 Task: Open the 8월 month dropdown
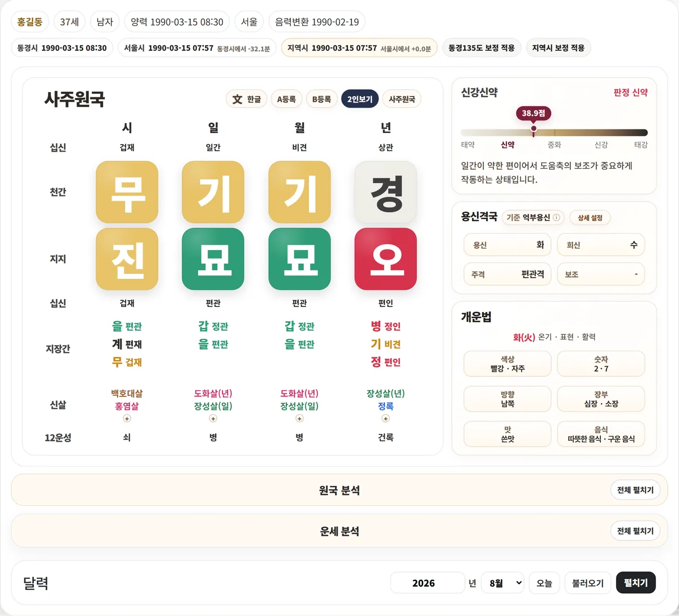(502, 583)
